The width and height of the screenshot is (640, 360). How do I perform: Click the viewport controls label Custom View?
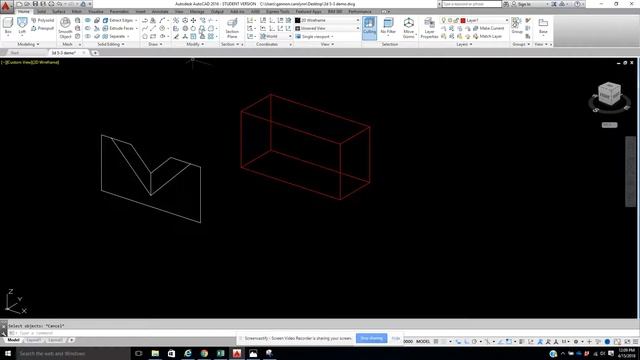pos(20,62)
